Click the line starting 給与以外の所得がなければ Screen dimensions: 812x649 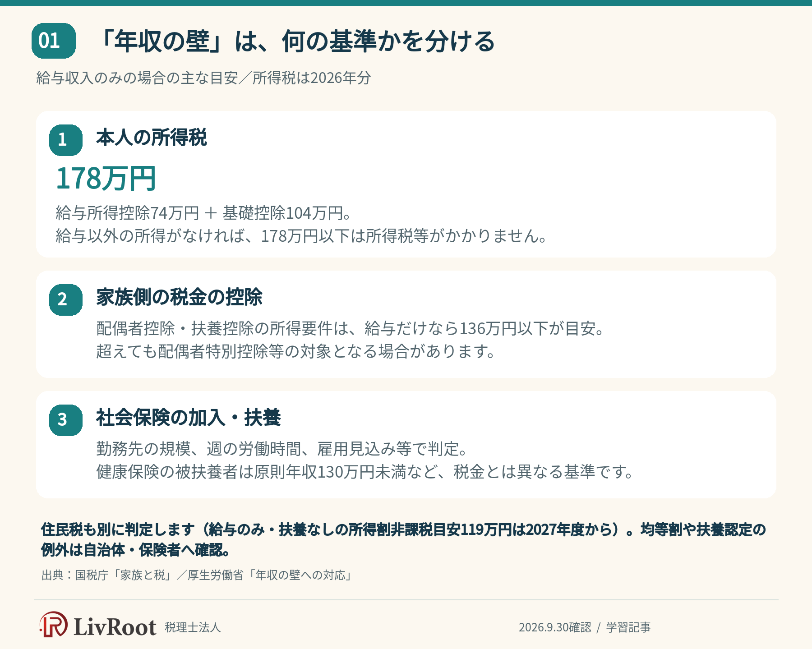tap(302, 236)
